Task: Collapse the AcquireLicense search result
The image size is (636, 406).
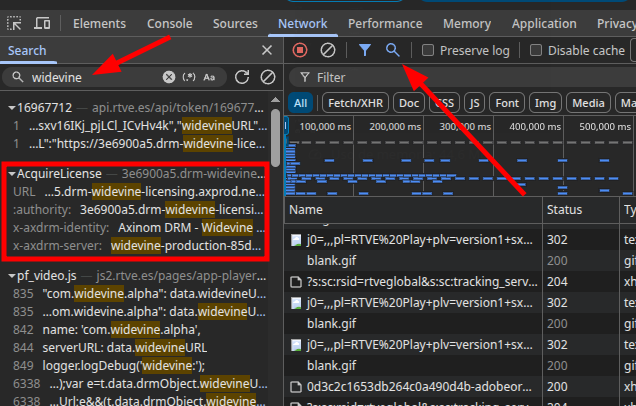Action: tap(11, 174)
